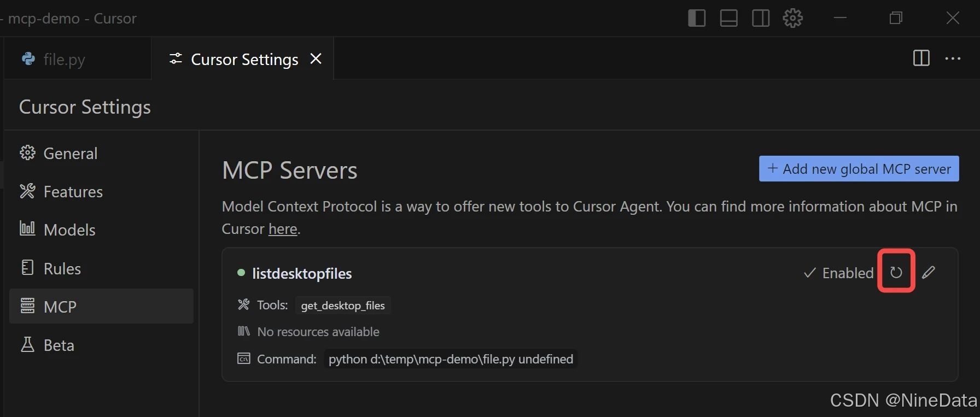Click the get_desktop_files tool tag

pyautogui.click(x=343, y=306)
